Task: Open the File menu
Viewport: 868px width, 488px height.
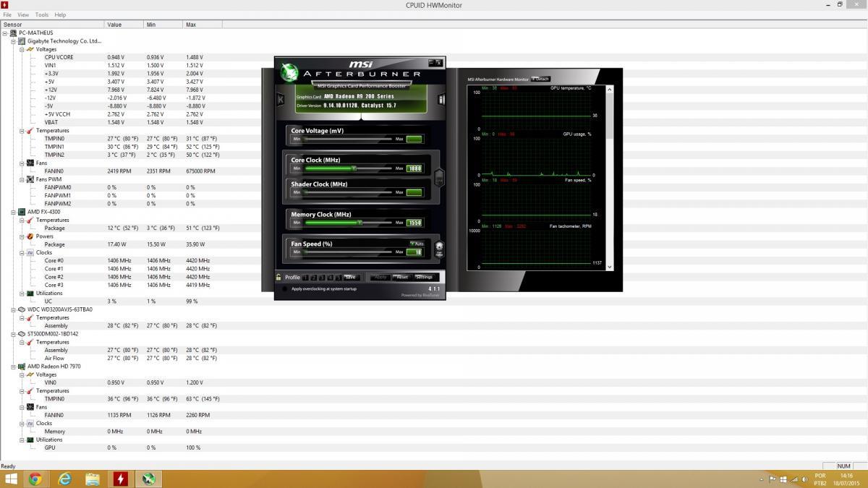Action: coord(7,14)
